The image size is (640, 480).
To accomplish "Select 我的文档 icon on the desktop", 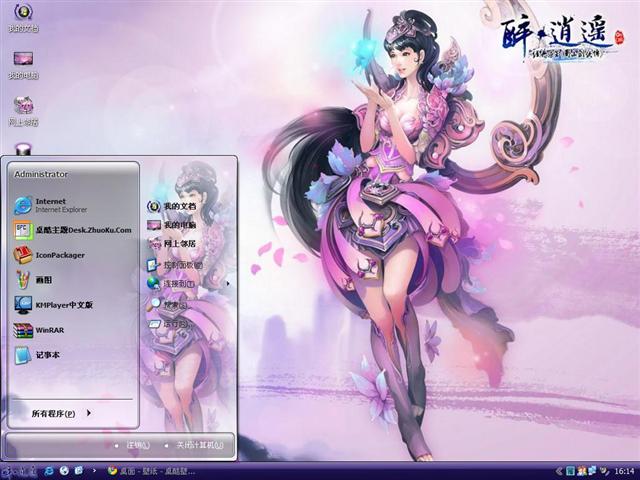I will 23,18.
